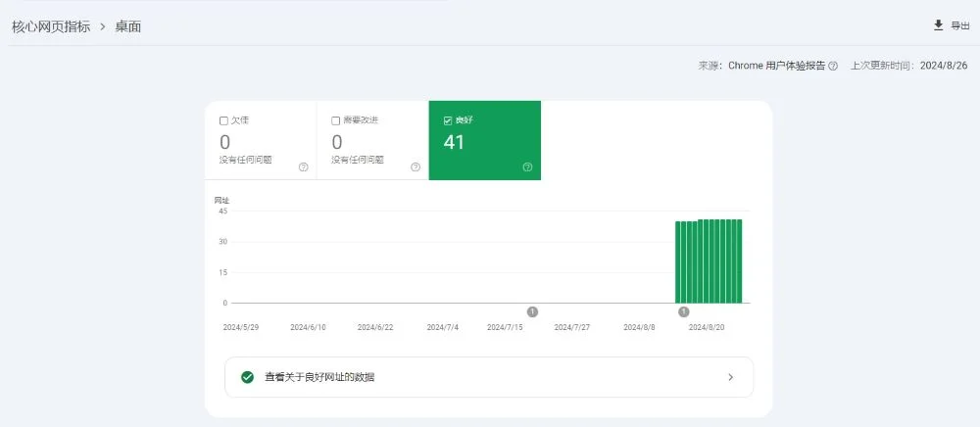Click help icon in the green 良好 card

[x=527, y=167]
